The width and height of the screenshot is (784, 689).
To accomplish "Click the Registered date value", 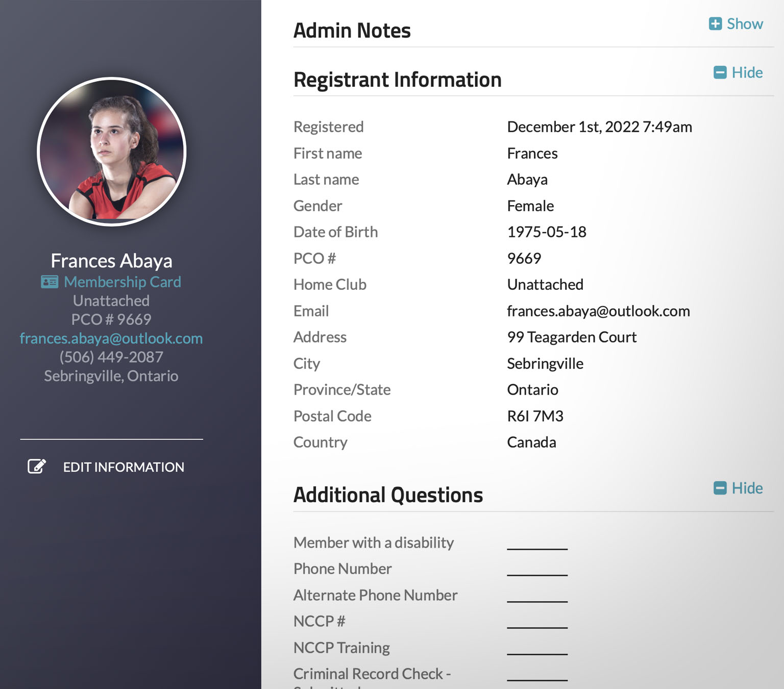I will coord(599,127).
